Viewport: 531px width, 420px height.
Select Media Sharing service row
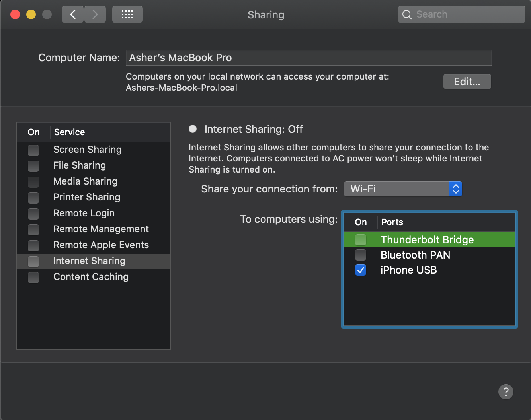(94, 182)
